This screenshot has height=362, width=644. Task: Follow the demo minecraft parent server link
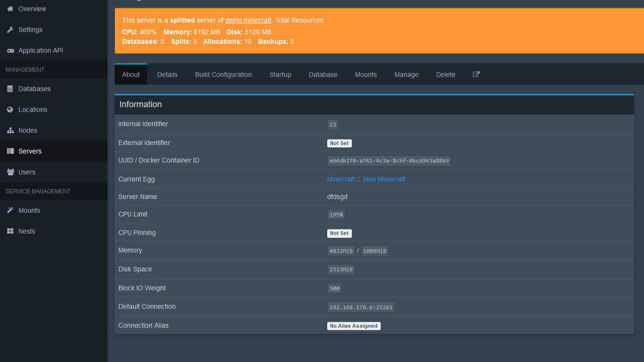point(248,20)
